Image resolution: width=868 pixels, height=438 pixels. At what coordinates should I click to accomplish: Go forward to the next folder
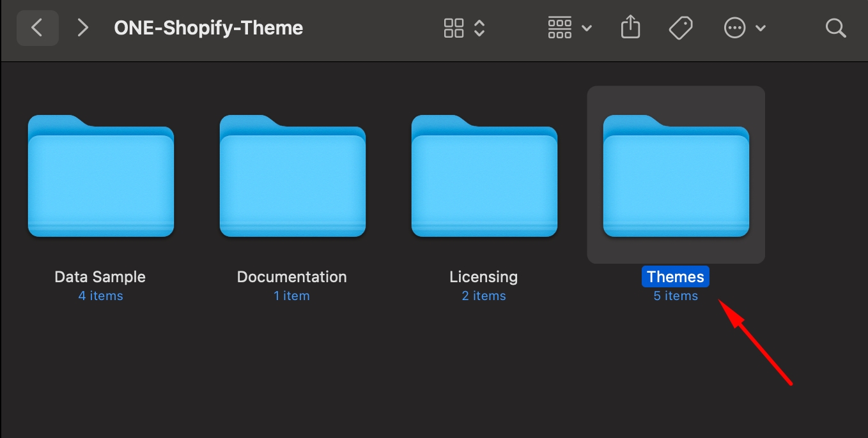(82, 28)
